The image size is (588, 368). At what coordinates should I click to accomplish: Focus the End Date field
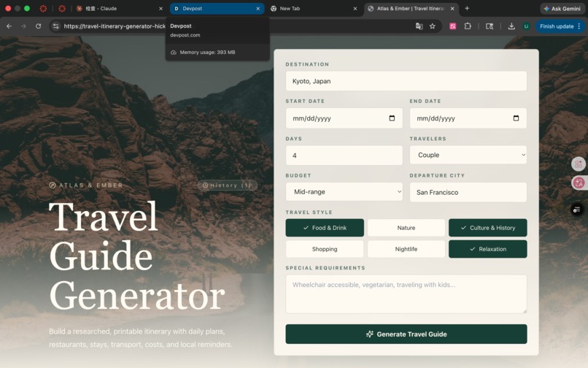[468, 118]
